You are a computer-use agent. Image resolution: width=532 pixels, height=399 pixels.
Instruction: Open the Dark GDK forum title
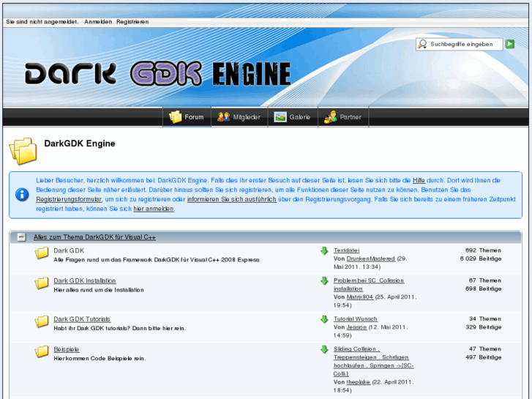tap(69, 250)
